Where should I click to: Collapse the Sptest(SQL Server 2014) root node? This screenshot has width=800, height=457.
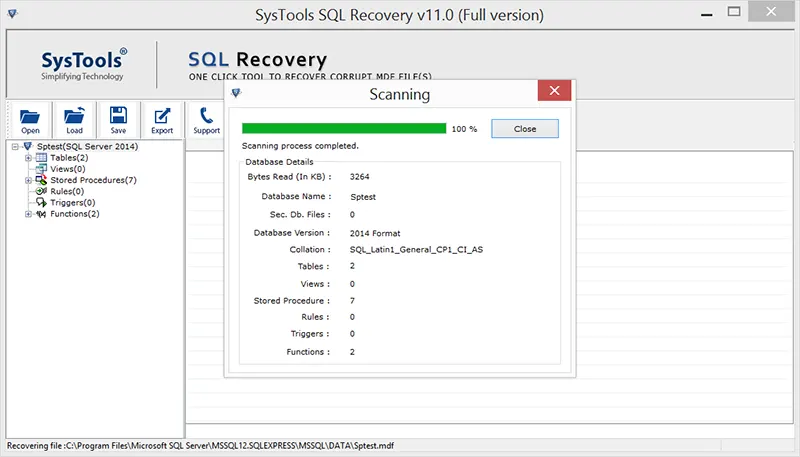(15, 147)
